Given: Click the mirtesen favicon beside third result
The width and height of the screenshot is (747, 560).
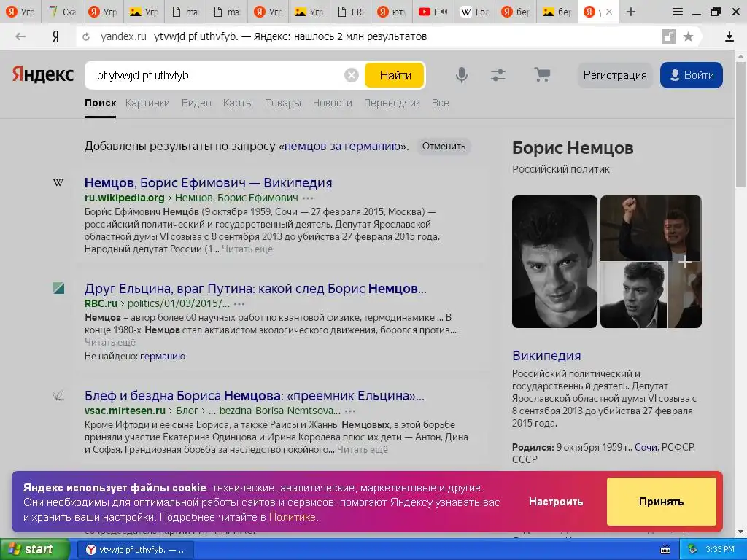Looking at the screenshot, I should point(58,396).
